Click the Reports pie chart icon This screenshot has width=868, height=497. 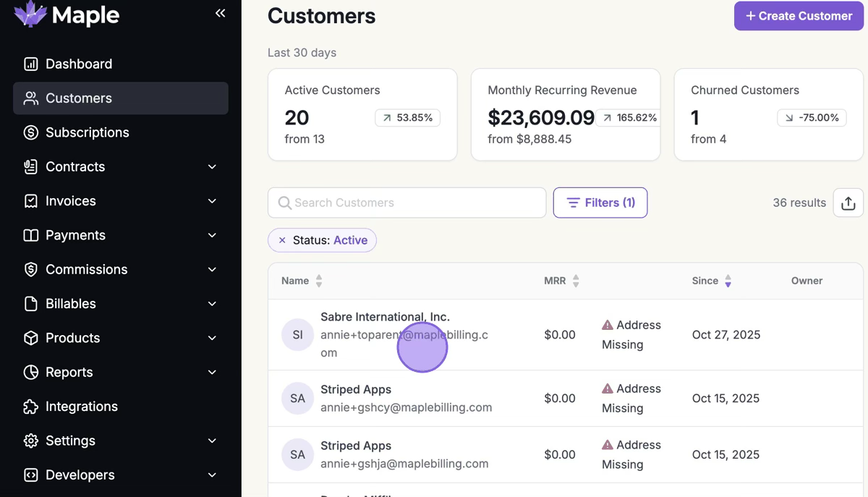click(30, 373)
